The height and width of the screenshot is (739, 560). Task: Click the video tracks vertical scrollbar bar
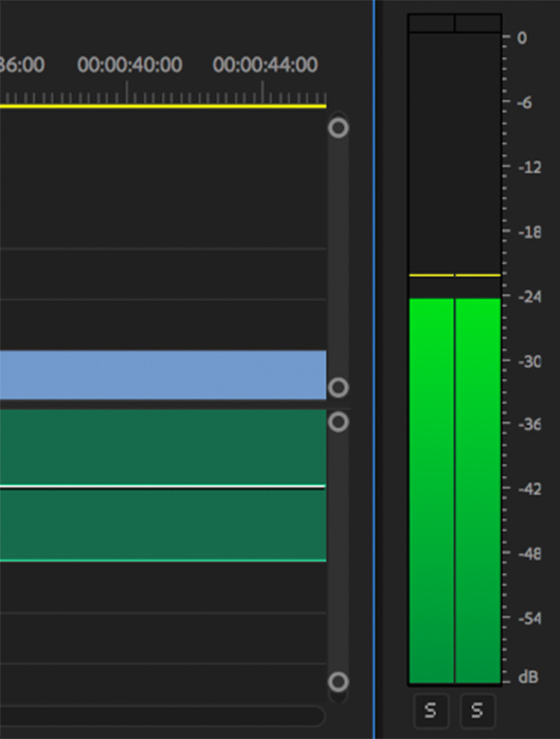click(x=338, y=260)
